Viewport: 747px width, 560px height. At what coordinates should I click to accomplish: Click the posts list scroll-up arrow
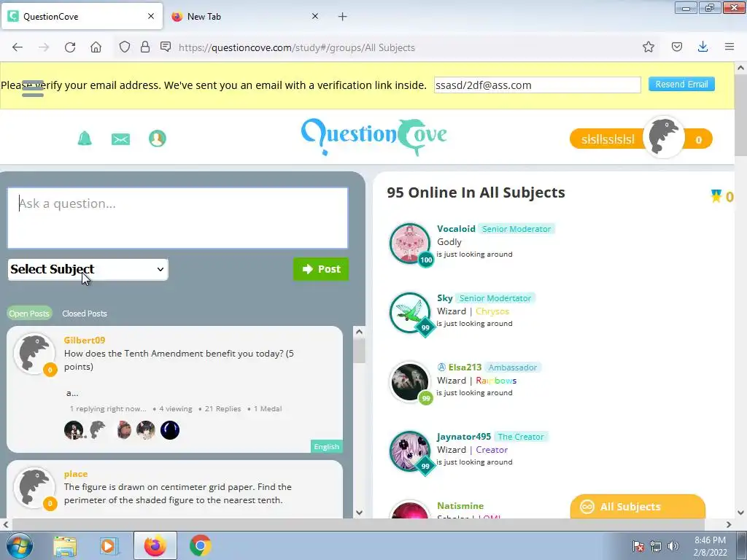pyautogui.click(x=359, y=332)
